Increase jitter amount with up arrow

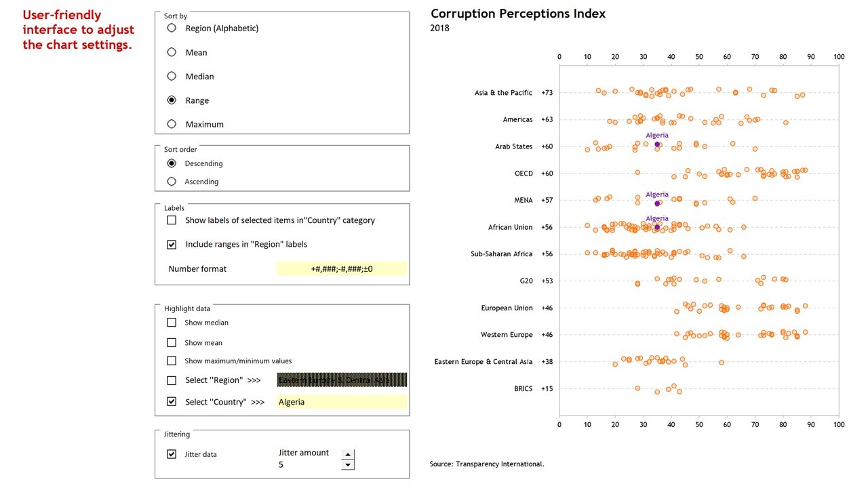click(348, 455)
